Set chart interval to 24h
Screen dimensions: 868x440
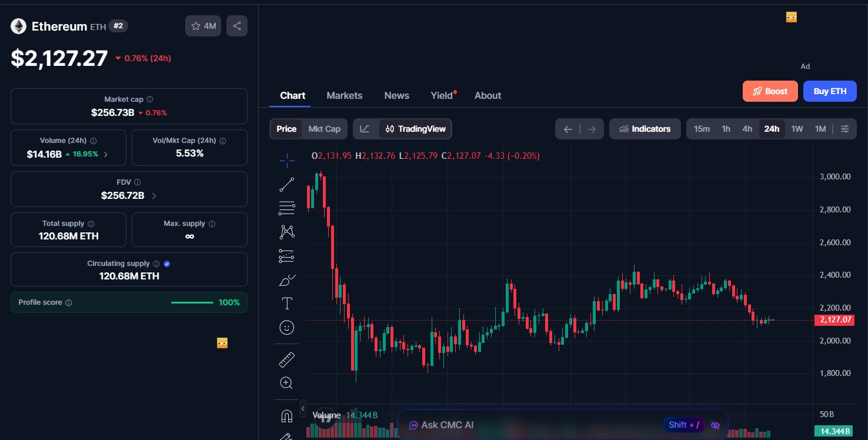tap(772, 129)
